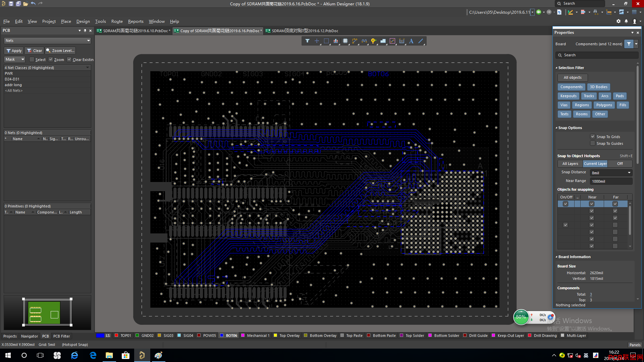Collapse the Board Information section
The image size is (644, 362).
click(x=556, y=257)
